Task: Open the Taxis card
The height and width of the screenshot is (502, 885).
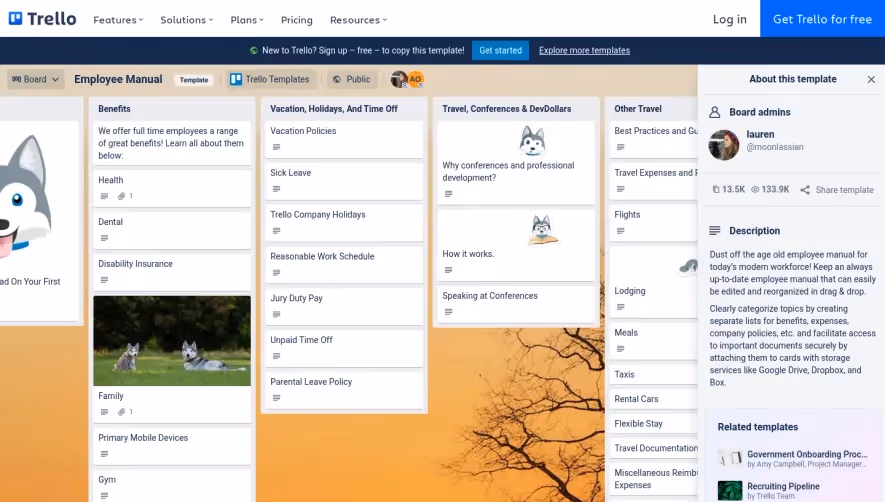Action: (x=654, y=374)
